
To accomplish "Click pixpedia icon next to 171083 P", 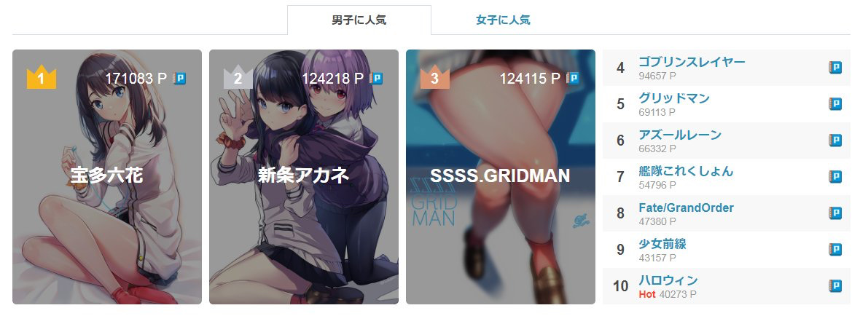I will click(x=179, y=79).
